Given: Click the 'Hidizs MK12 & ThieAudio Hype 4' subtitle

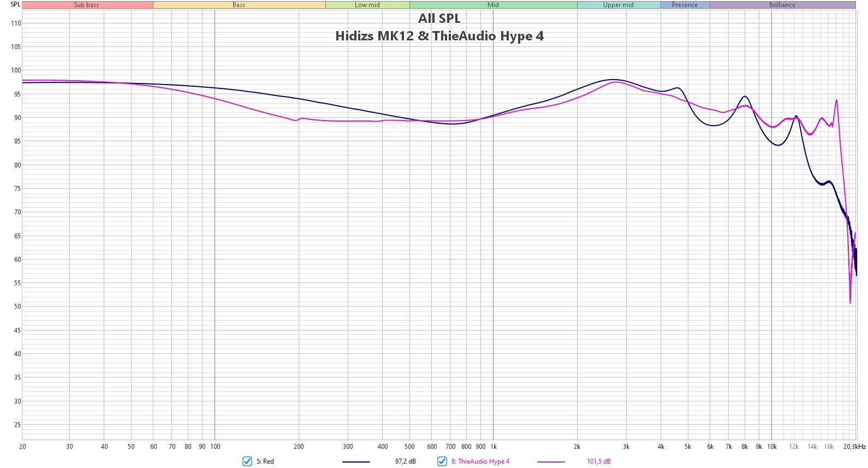Looking at the screenshot, I should tap(439, 36).
